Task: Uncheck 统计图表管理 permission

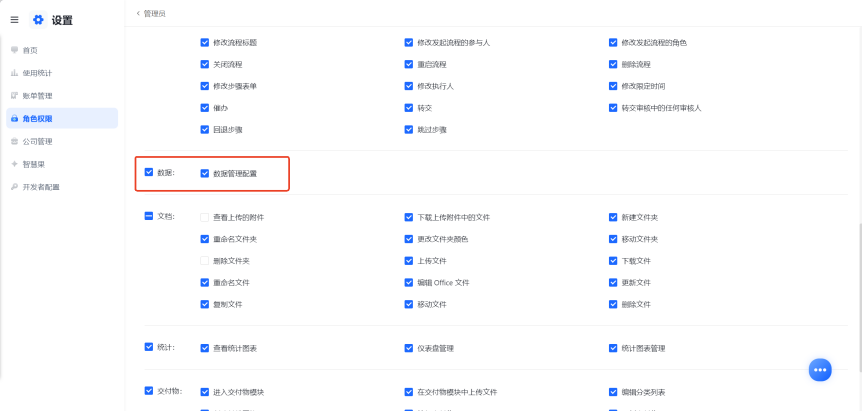Action: [613, 348]
